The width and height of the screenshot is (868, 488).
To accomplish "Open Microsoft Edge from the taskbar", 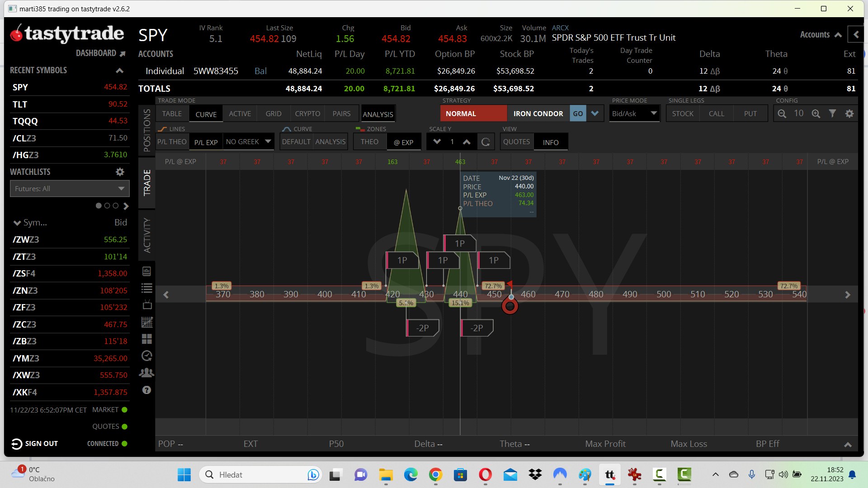I will click(410, 474).
